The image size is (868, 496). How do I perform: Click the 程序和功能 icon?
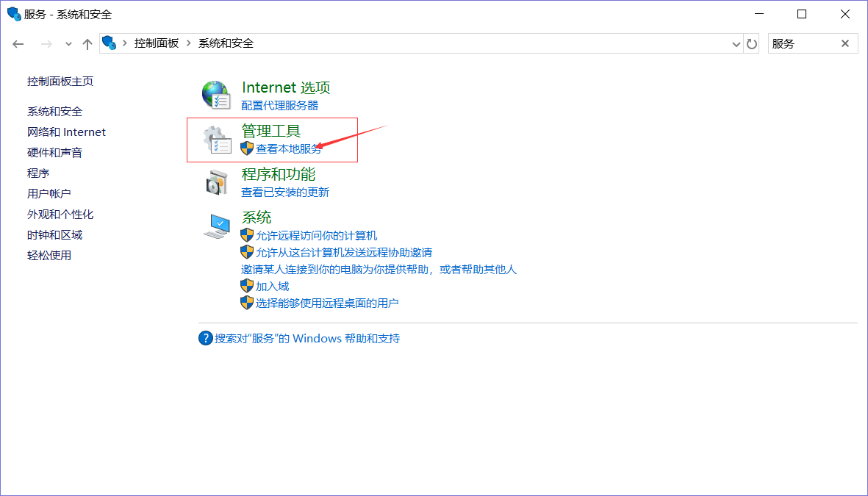(x=216, y=183)
